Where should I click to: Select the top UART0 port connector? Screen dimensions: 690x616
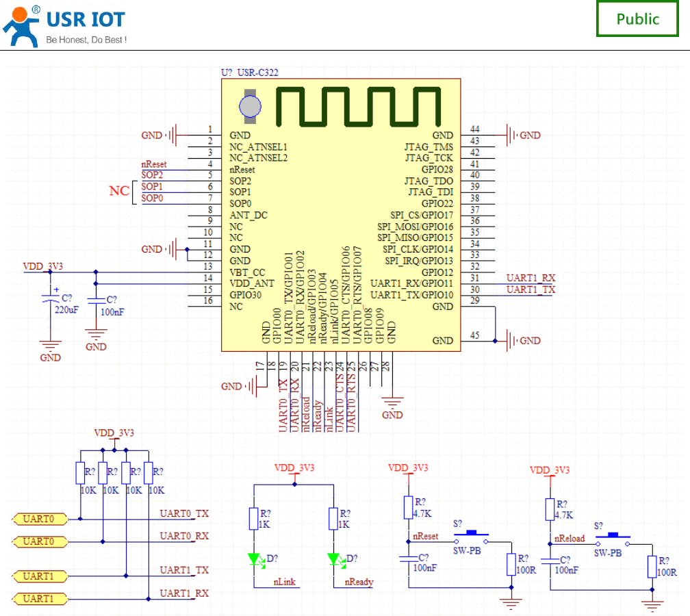40,519
